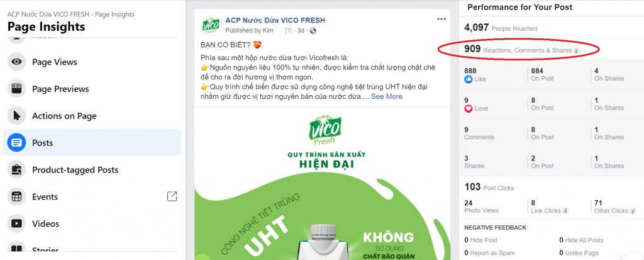Viewport: 644px width, 260px height.
Task: Click the Other Clicks info icon
Action: point(633,211)
